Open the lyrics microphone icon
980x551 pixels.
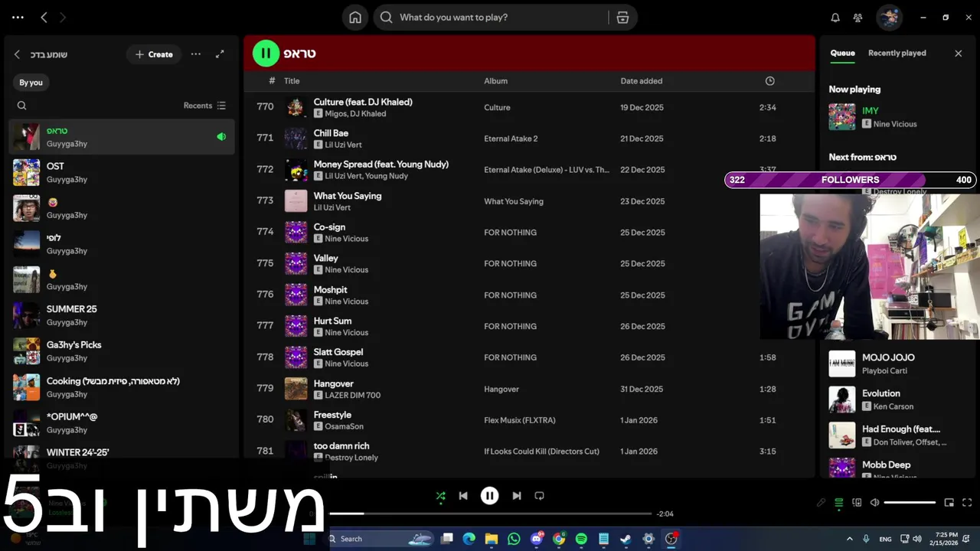(x=821, y=503)
